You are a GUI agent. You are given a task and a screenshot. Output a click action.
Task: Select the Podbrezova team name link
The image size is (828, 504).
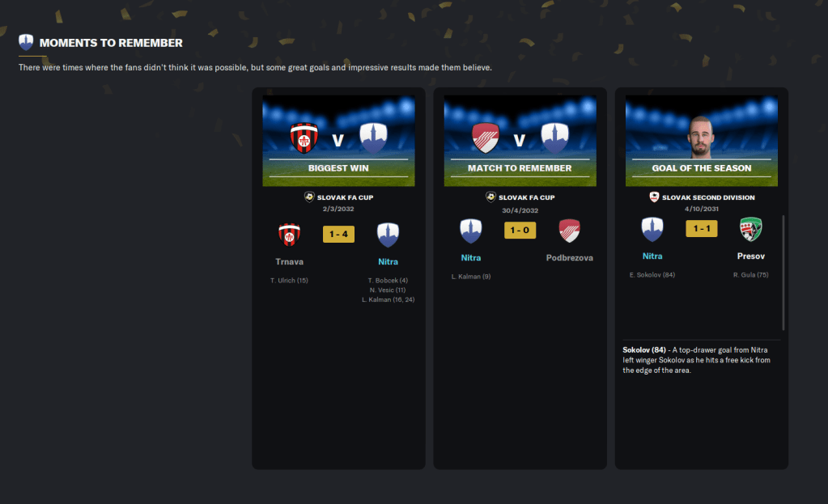(569, 257)
